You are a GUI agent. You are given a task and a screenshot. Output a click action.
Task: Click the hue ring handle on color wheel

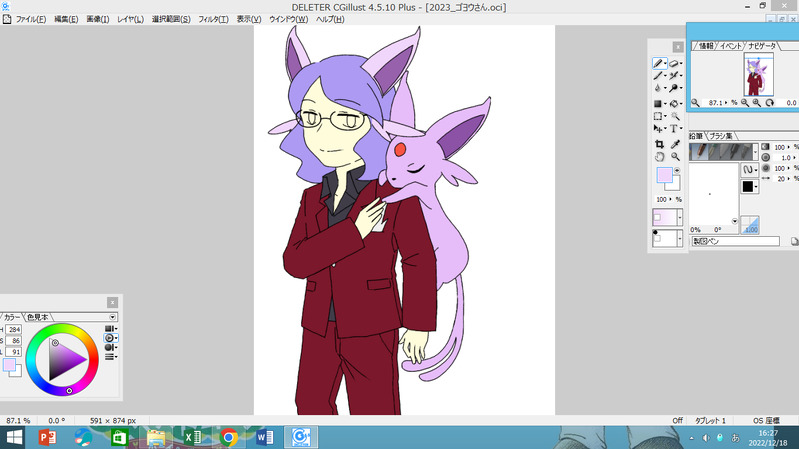coord(69,391)
